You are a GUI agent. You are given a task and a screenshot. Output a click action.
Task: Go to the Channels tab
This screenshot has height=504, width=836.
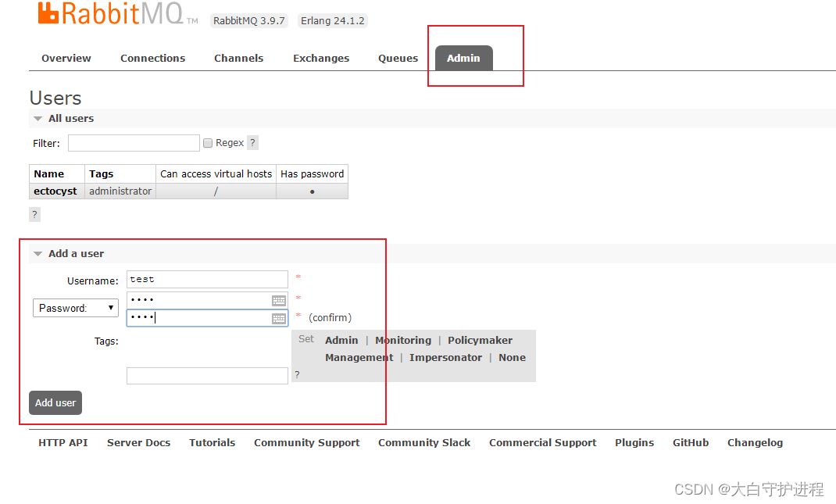pyautogui.click(x=238, y=58)
